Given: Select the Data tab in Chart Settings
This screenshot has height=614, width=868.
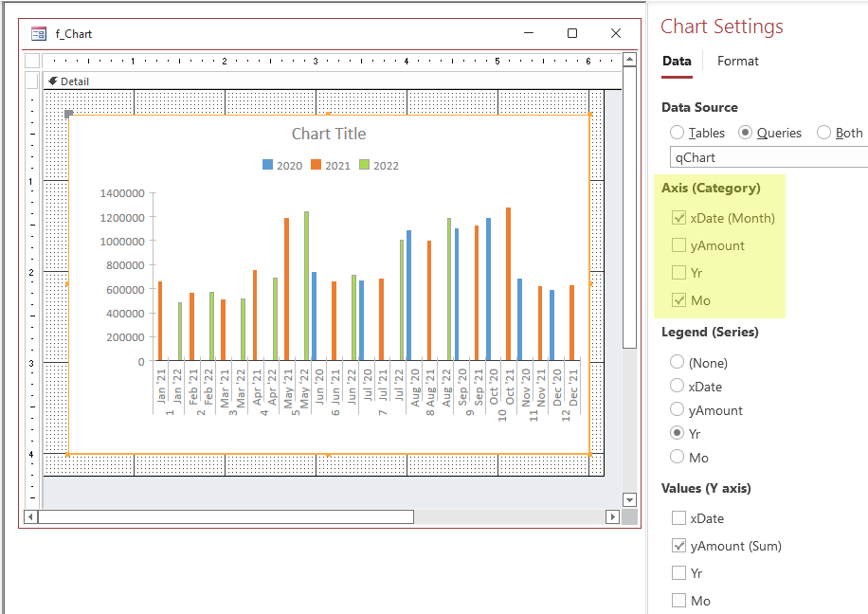Looking at the screenshot, I should pos(677,61).
